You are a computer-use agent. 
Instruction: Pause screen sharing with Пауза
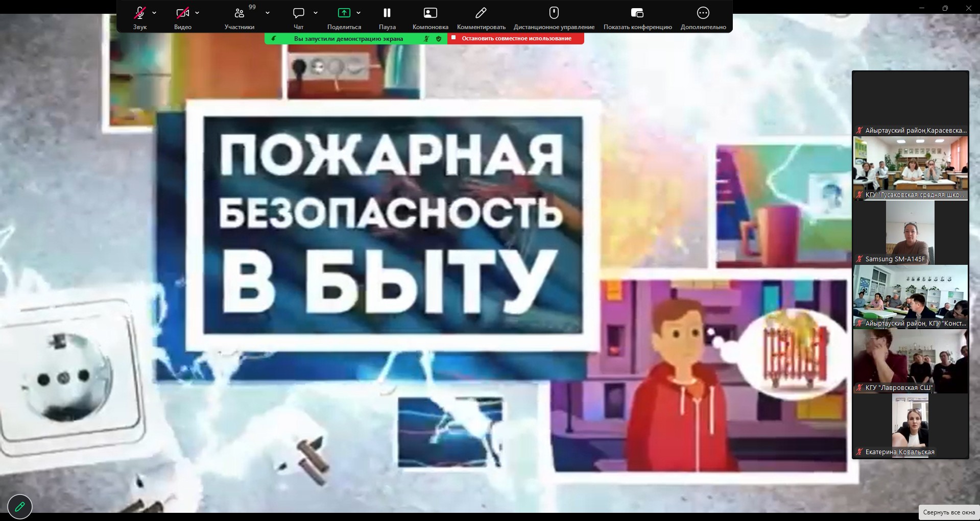[387, 13]
